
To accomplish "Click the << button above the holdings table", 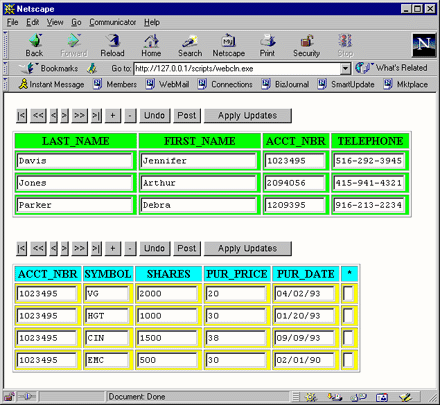I will click(x=38, y=249).
